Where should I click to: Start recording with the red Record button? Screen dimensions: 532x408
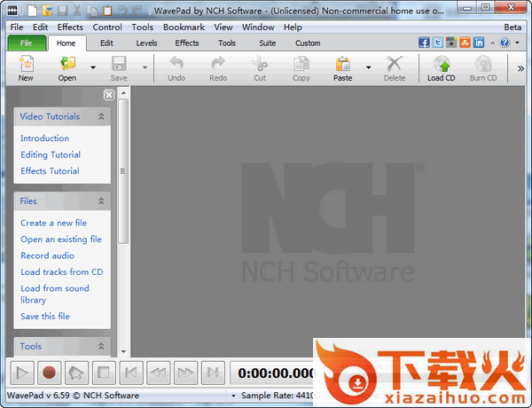click(x=49, y=373)
